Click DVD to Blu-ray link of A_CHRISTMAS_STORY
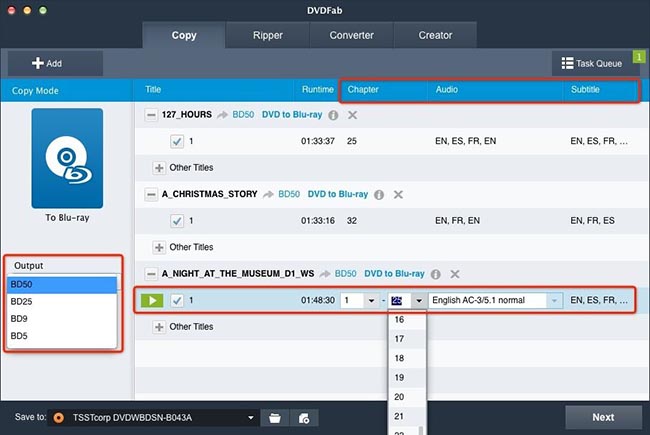This screenshot has height=435, width=650. coord(338,194)
